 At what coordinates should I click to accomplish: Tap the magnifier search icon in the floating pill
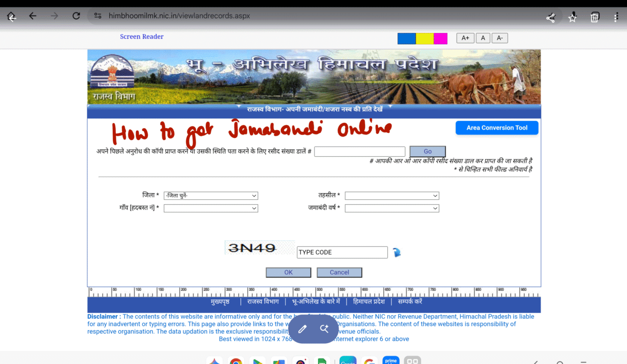coord(325,329)
